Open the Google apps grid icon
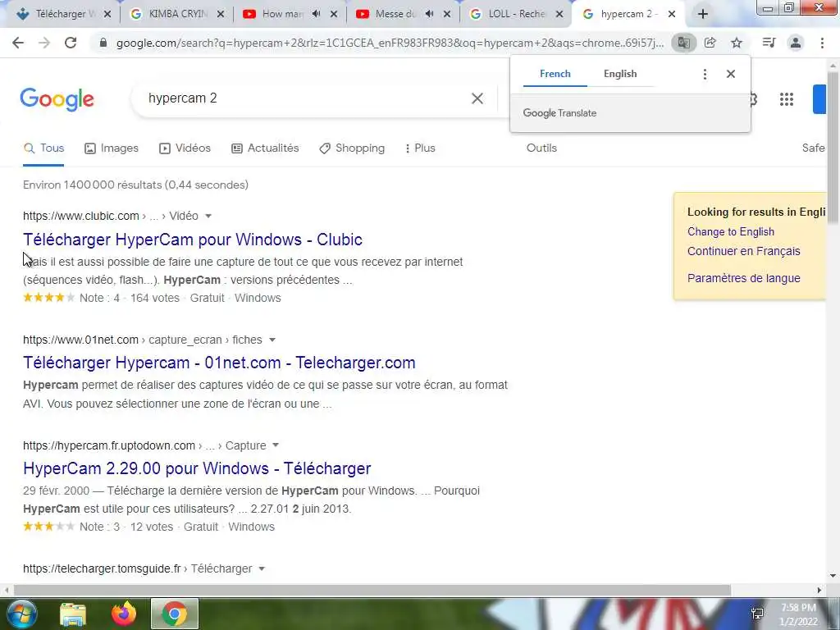This screenshot has width=840, height=630. pos(787,99)
